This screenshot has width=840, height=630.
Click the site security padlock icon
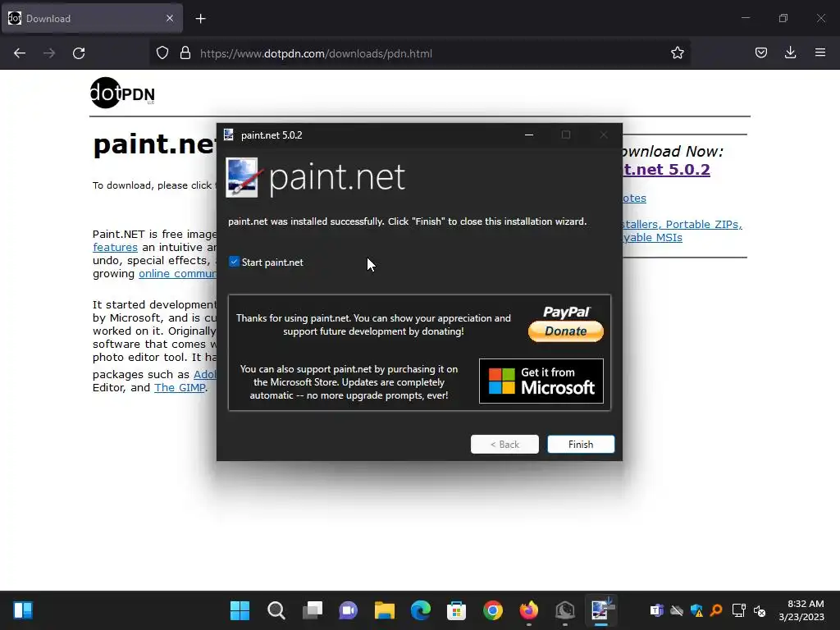tap(185, 53)
